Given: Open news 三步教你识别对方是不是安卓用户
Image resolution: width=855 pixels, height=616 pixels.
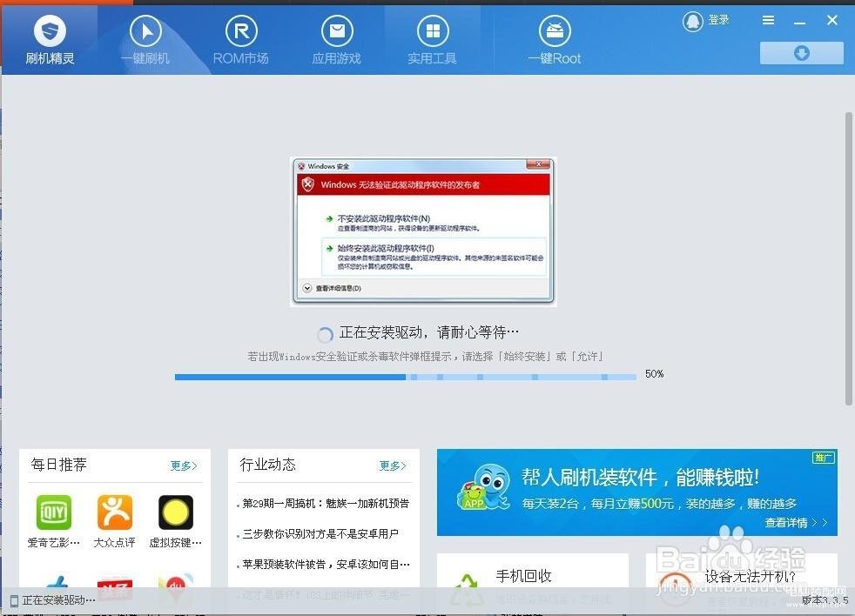Looking at the screenshot, I should point(320,534).
